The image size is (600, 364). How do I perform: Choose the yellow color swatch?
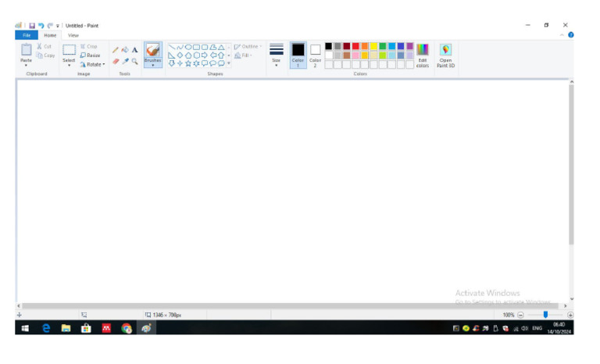(x=373, y=46)
